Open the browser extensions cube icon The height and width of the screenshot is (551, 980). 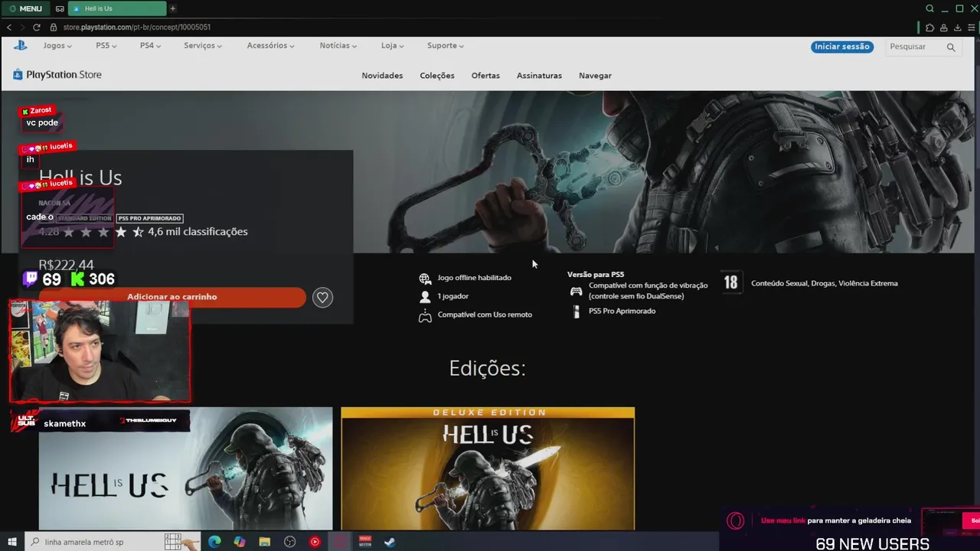click(929, 28)
